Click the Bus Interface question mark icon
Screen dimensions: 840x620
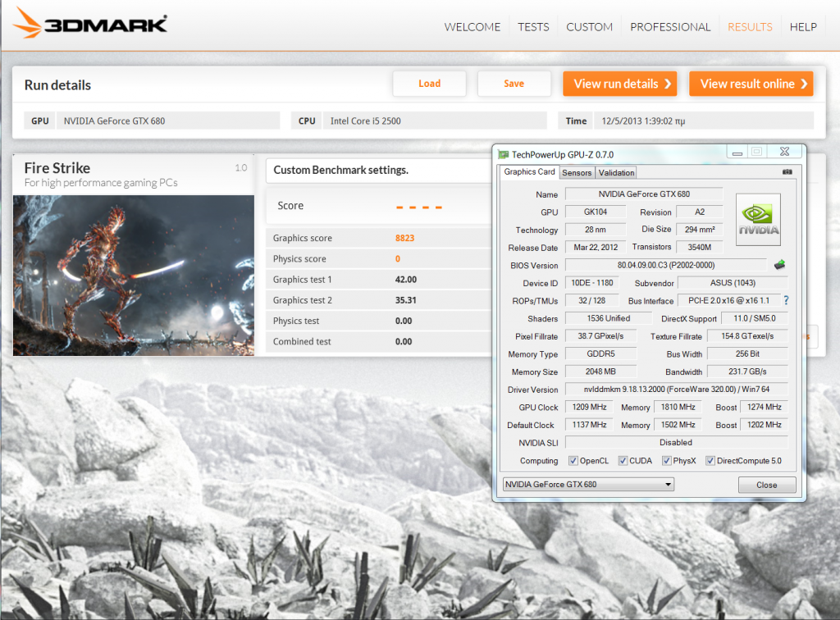786,301
